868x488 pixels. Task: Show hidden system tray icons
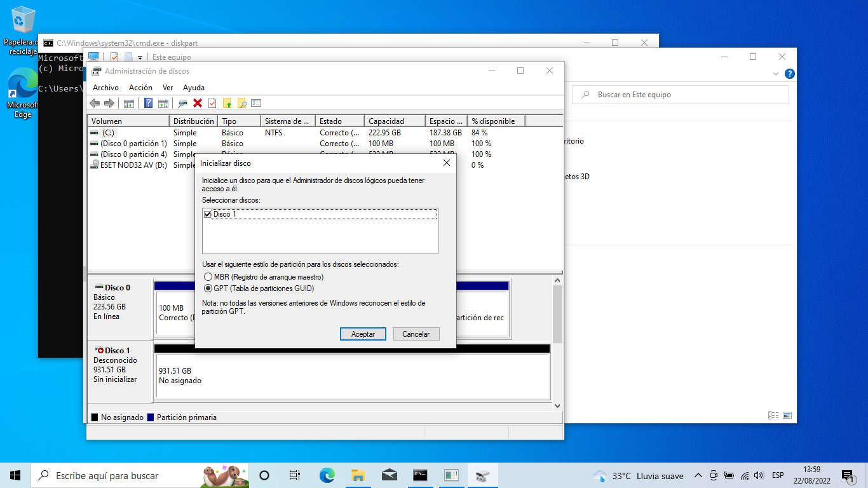click(x=698, y=475)
